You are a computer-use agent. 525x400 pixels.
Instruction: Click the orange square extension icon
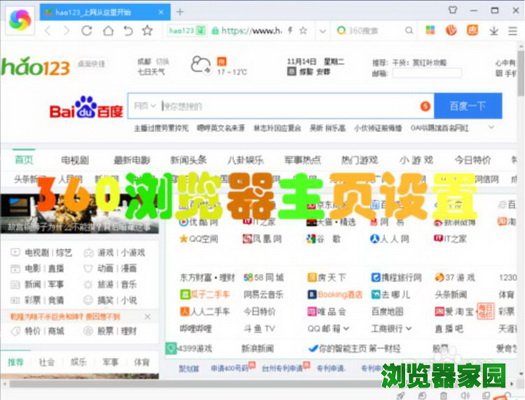472,30
